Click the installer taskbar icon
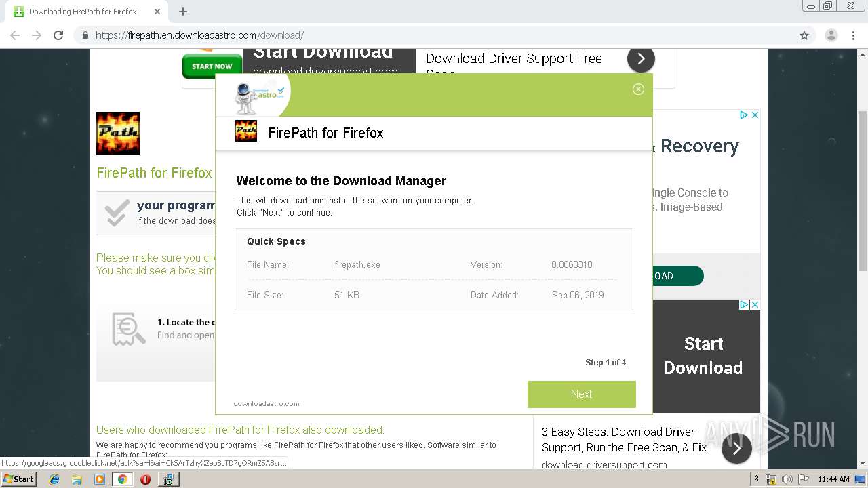Image resolution: width=868 pixels, height=488 pixels. [168, 479]
